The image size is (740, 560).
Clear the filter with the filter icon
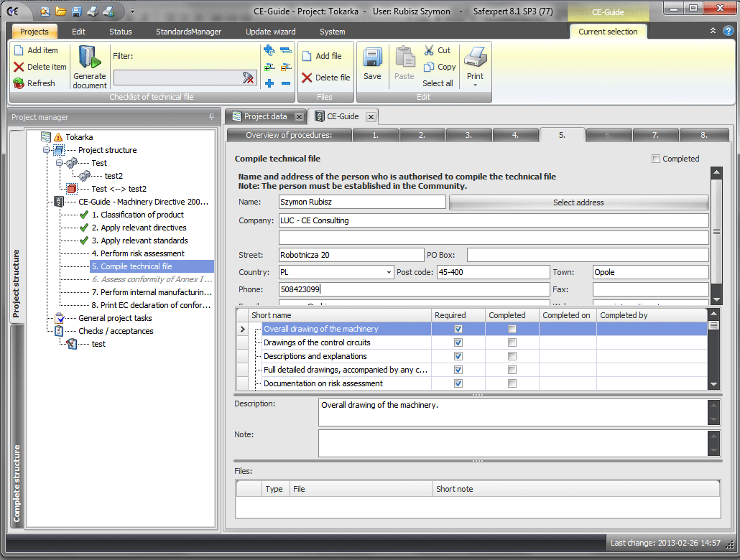[249, 78]
